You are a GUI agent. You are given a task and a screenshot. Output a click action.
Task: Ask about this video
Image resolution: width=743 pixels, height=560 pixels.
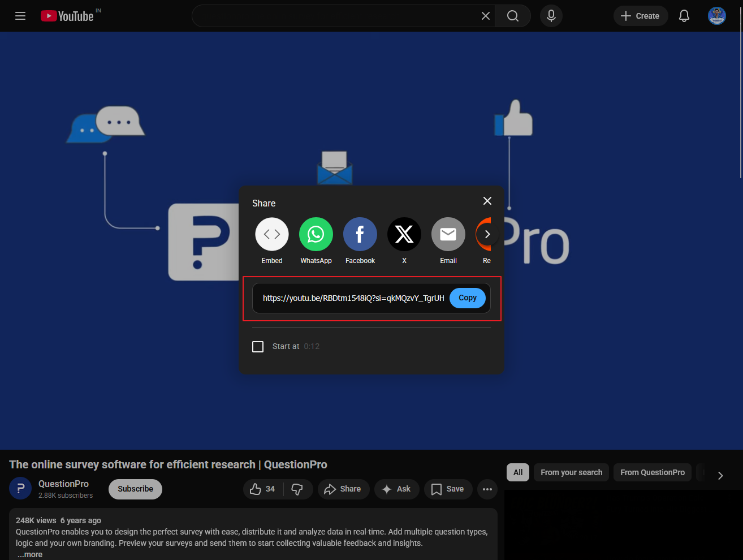(396, 489)
